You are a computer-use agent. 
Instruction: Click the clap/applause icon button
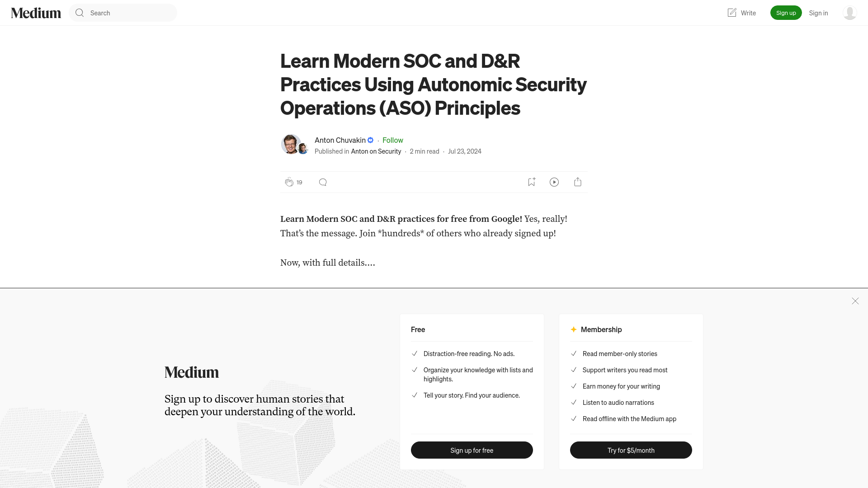288,182
